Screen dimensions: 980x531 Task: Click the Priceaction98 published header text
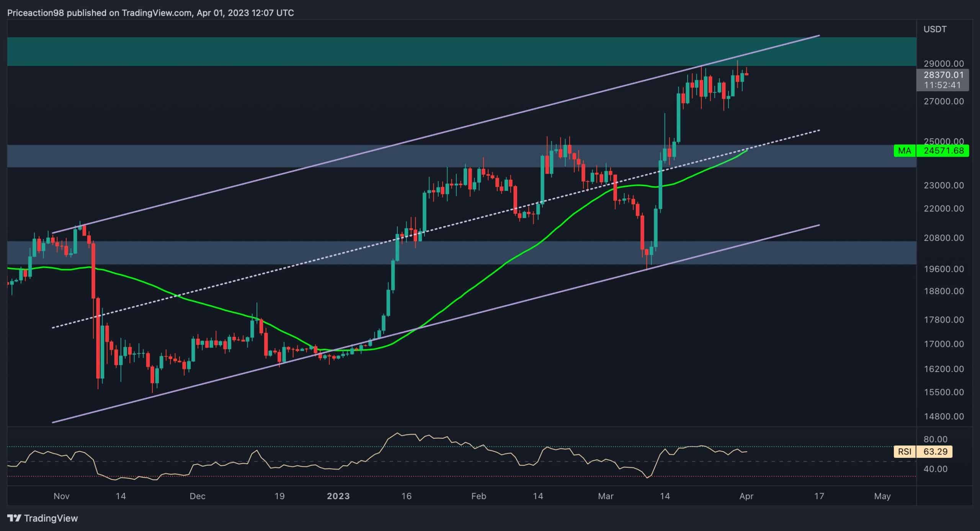coord(150,13)
